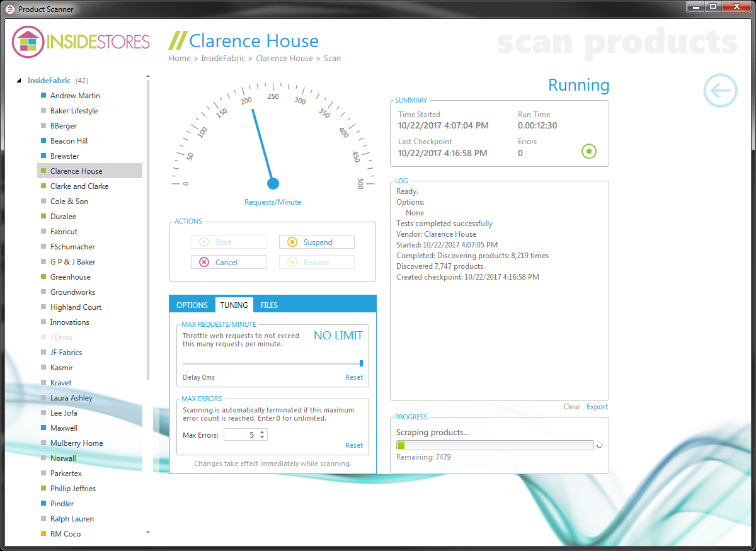
Task: Increase Max Errors with up arrow
Action: point(263,432)
